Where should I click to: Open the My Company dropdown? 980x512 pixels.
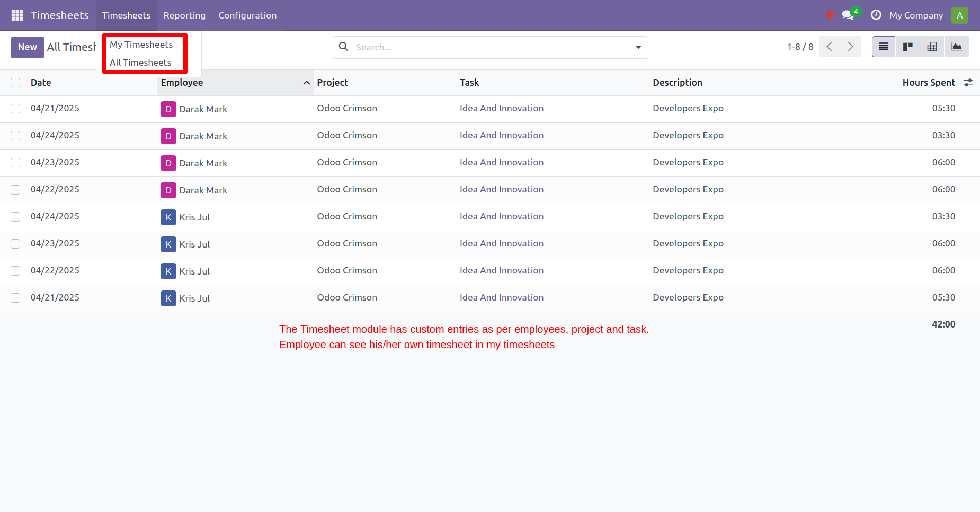[916, 15]
